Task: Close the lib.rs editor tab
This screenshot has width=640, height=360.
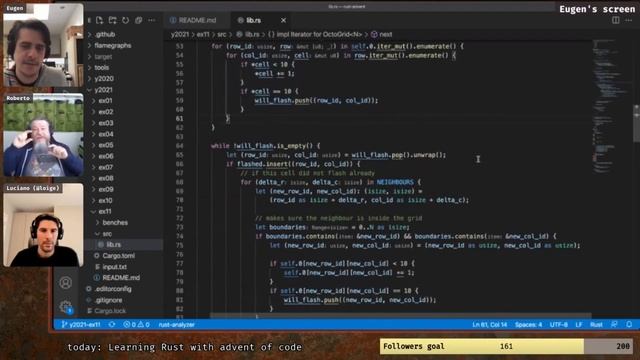Action: click(x=283, y=20)
